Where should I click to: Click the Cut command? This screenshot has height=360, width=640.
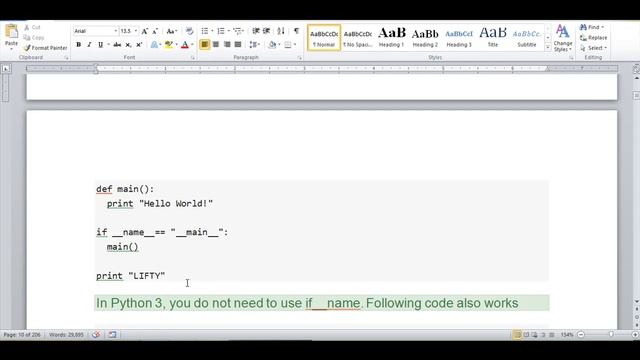click(32, 27)
